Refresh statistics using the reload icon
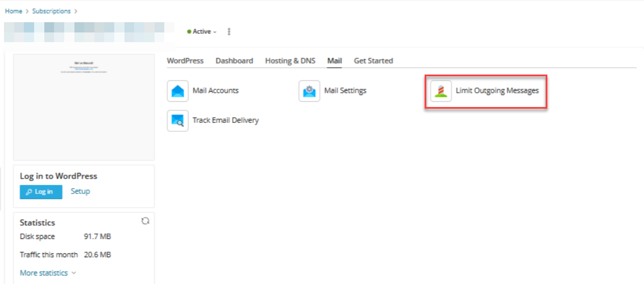Viewport: 644px width, 284px height. (x=145, y=221)
